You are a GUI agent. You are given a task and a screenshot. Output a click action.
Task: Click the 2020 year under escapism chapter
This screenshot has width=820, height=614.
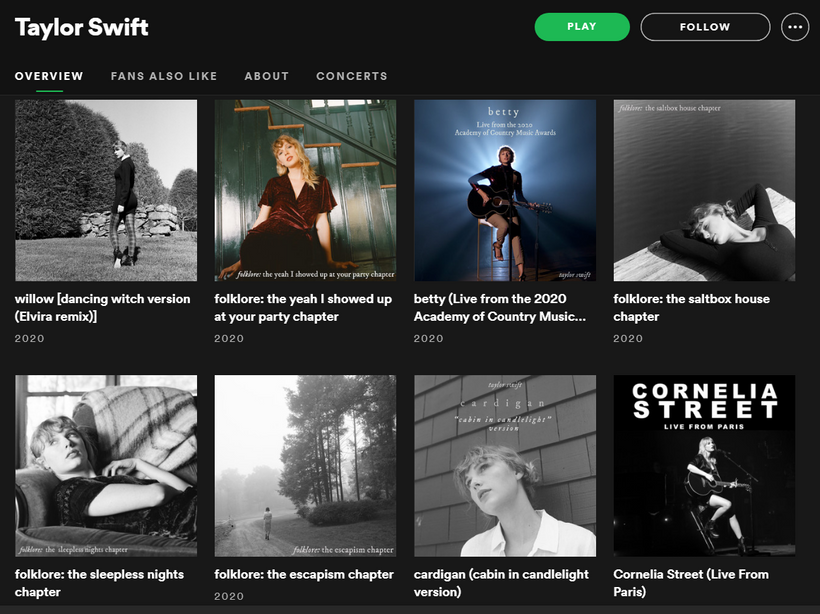pos(229,596)
